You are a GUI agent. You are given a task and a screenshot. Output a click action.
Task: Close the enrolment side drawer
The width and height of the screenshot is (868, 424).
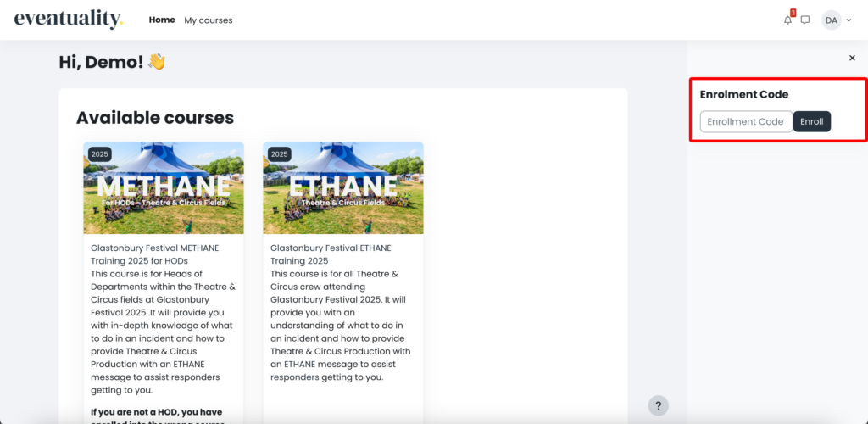(x=852, y=58)
